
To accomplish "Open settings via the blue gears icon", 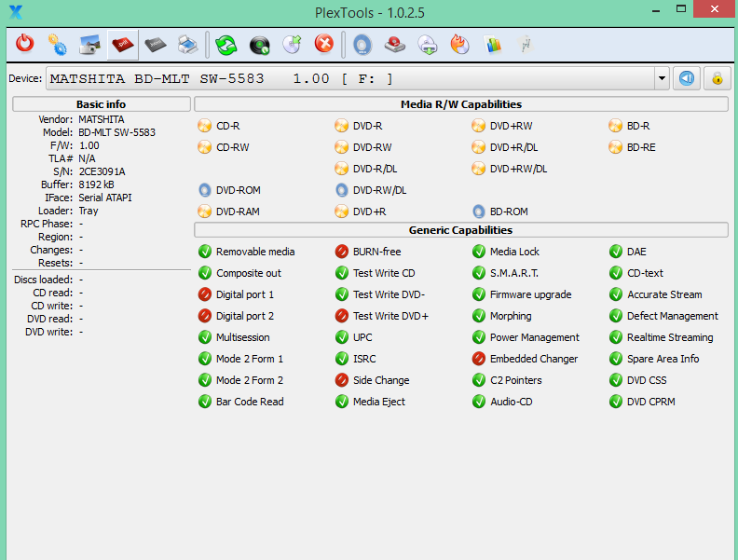I will pyautogui.click(x=58, y=45).
